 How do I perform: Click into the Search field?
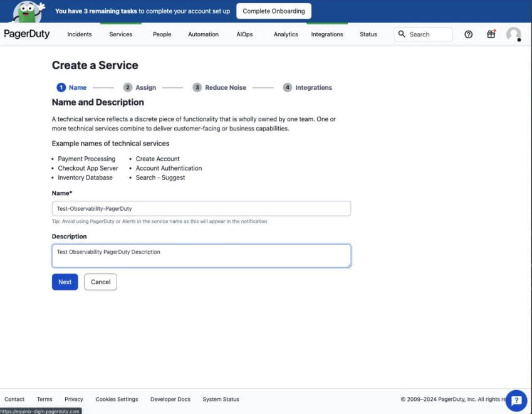(x=423, y=34)
